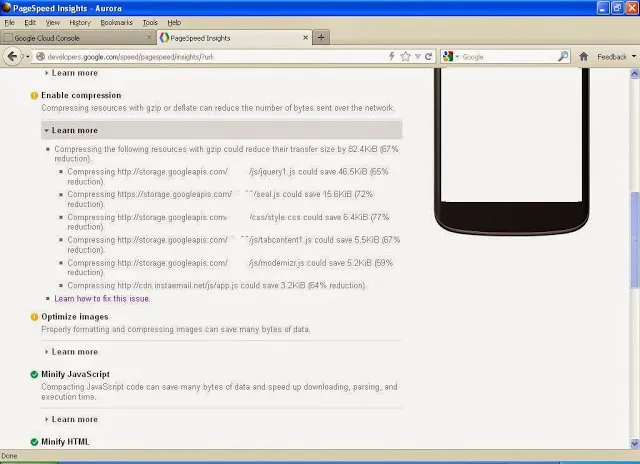
Task: Click the Enable compression warning icon
Action: pyautogui.click(x=34, y=95)
